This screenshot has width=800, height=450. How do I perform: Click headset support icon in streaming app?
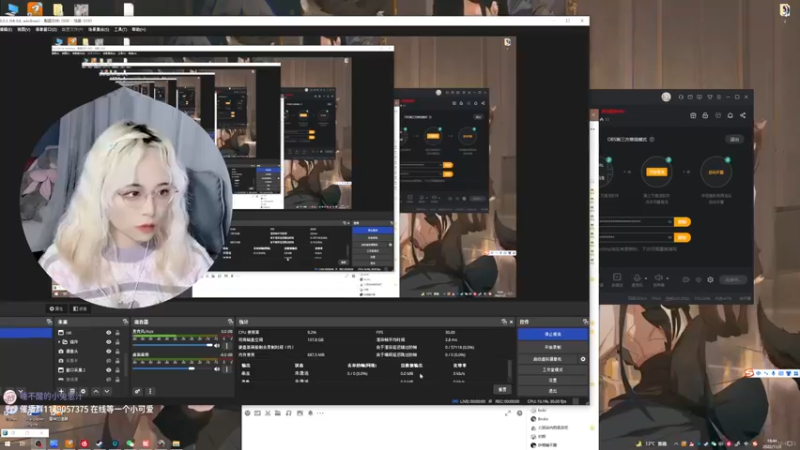coord(681,97)
